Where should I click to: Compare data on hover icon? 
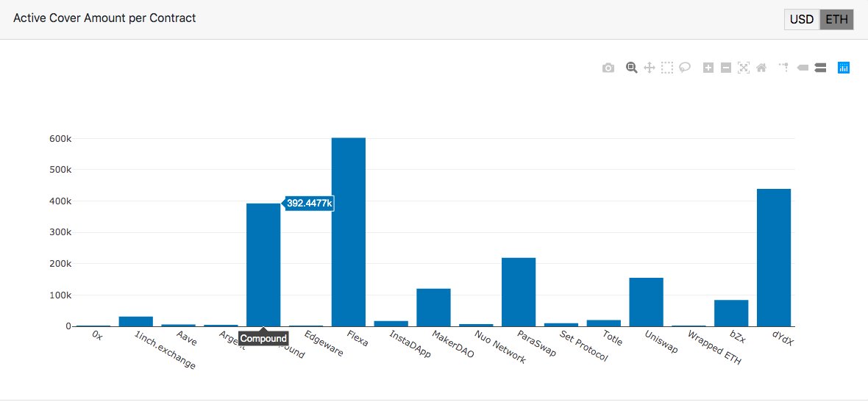pos(820,68)
